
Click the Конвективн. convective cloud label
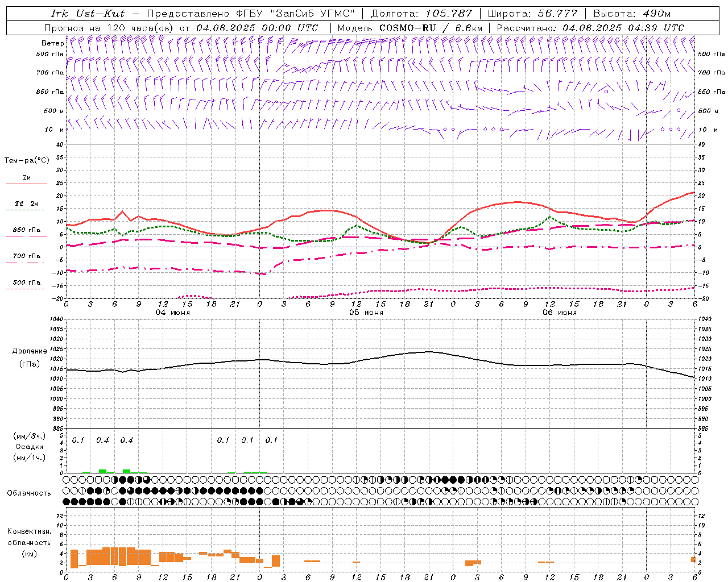(x=29, y=531)
